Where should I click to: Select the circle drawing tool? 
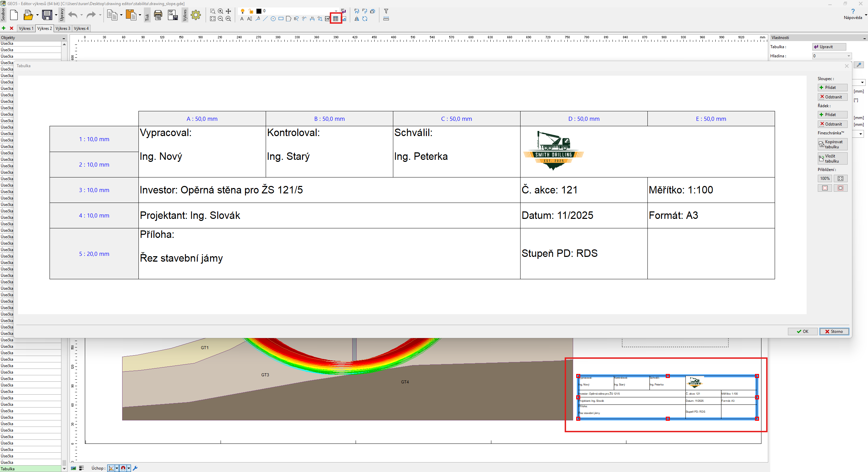pos(273,19)
